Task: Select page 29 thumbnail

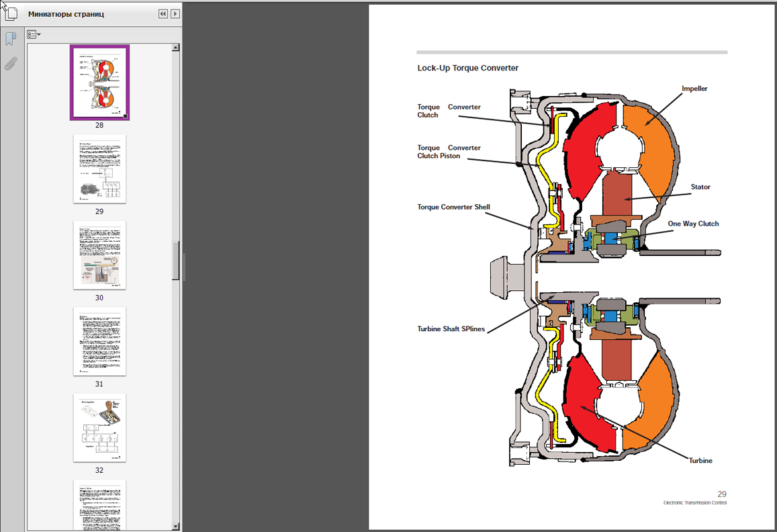Action: [x=99, y=169]
